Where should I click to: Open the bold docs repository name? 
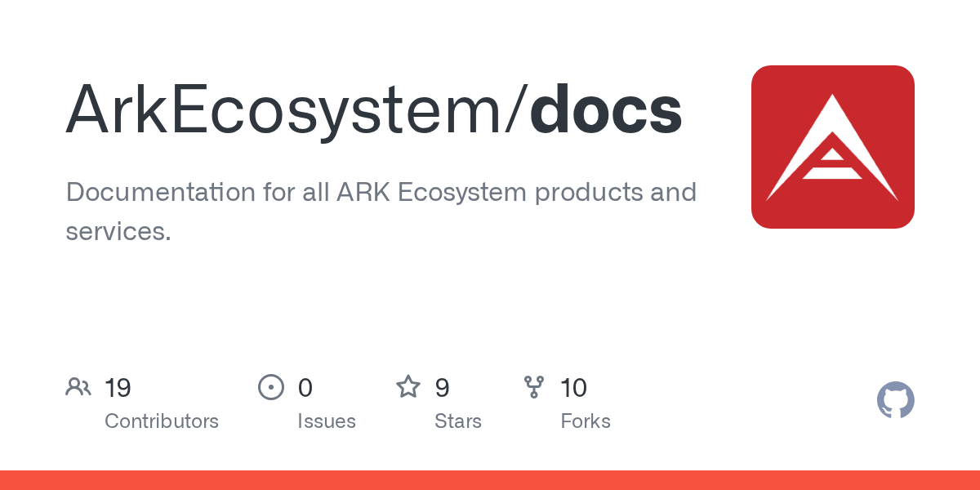click(606, 110)
